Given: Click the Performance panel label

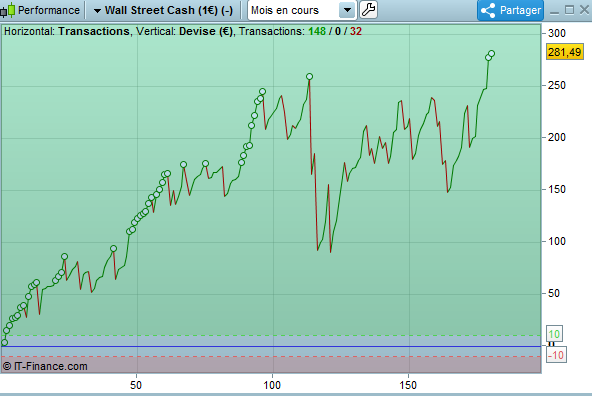Looking at the screenshot, I should [x=49, y=10].
